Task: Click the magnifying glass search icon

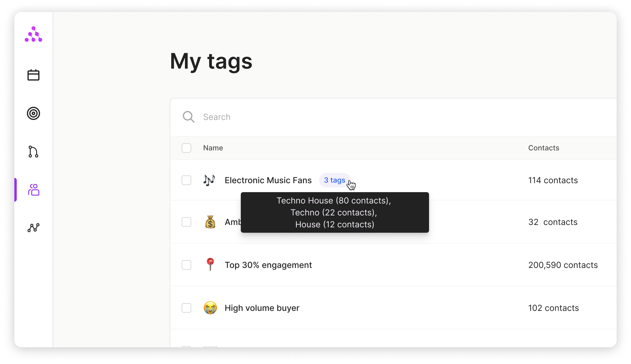Action: coord(189,117)
